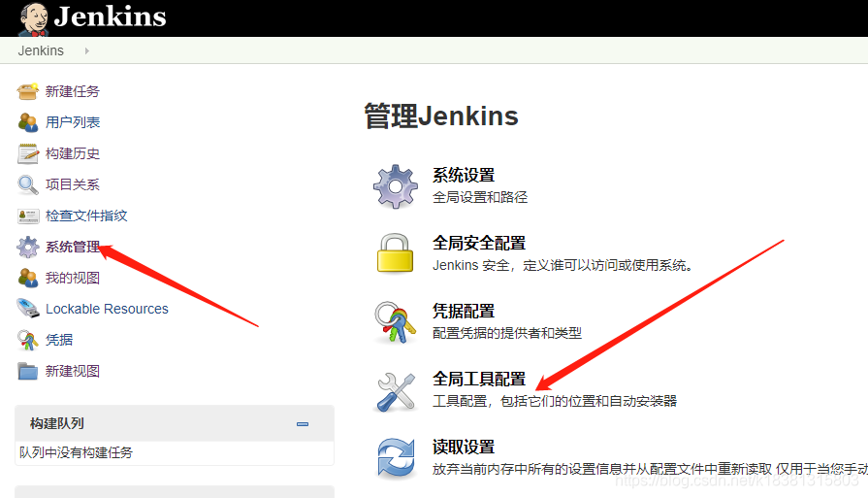This screenshot has height=498, width=868.
Task: Click the 我的视图 people icon
Action: [28, 278]
